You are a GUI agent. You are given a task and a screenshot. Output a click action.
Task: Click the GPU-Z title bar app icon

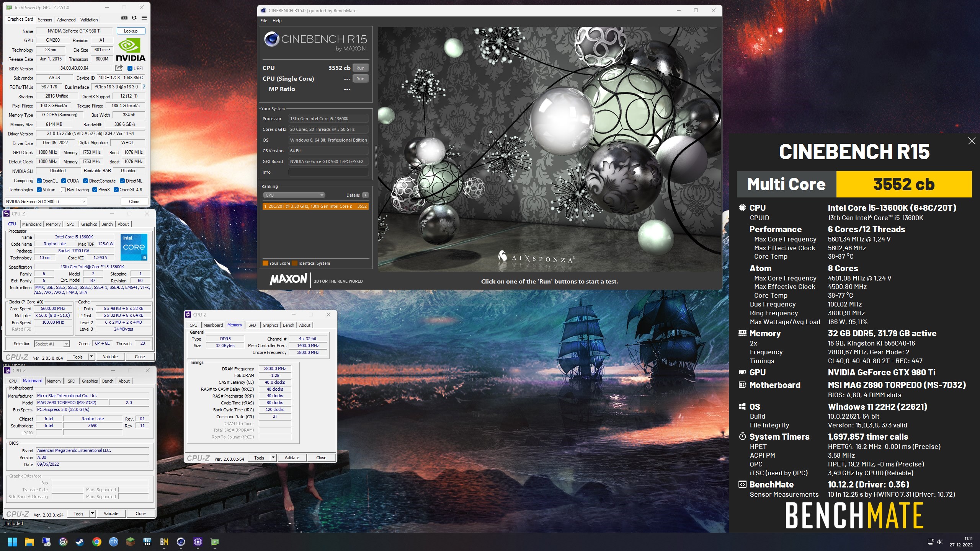(9, 7)
